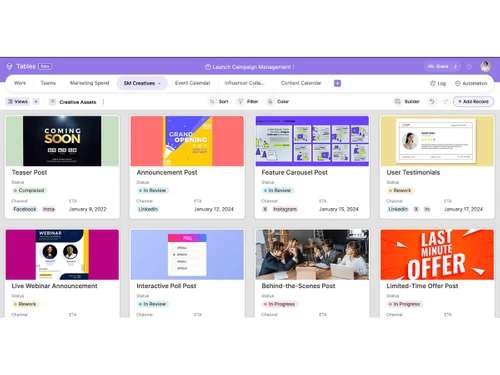The height and width of the screenshot is (375, 500).
Task: Click ETA date January 12, 2024
Action: point(214,209)
